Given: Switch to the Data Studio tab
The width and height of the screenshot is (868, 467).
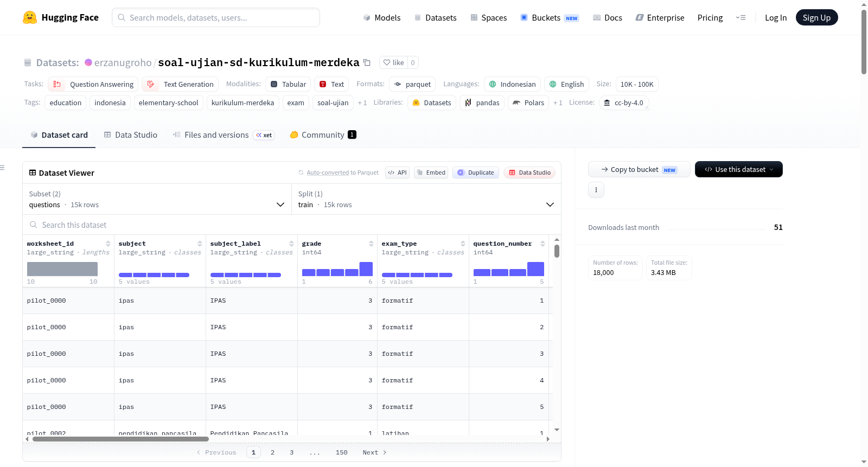Looking at the screenshot, I should pos(130,135).
